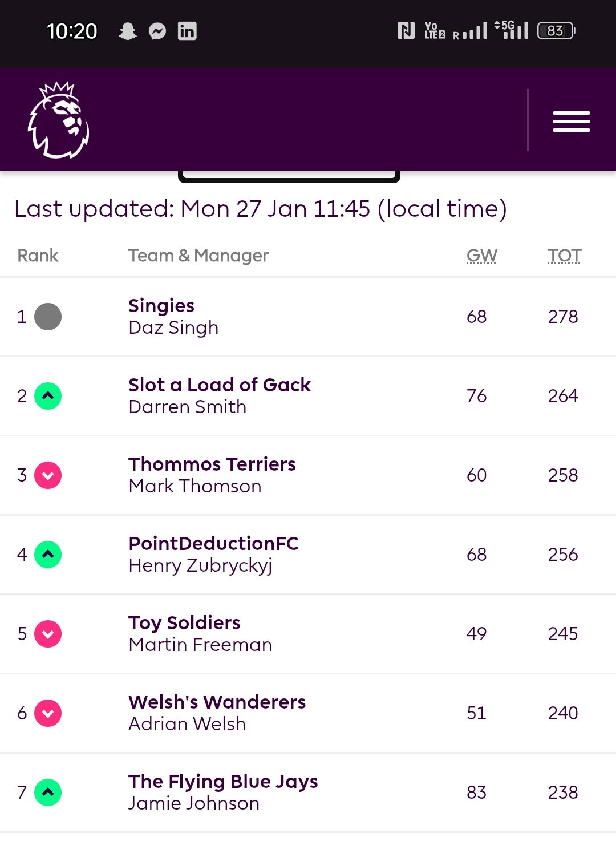Tap green up arrow for Slot a Load of Gack
Image resolution: width=616 pixels, height=841 pixels.
48,396
